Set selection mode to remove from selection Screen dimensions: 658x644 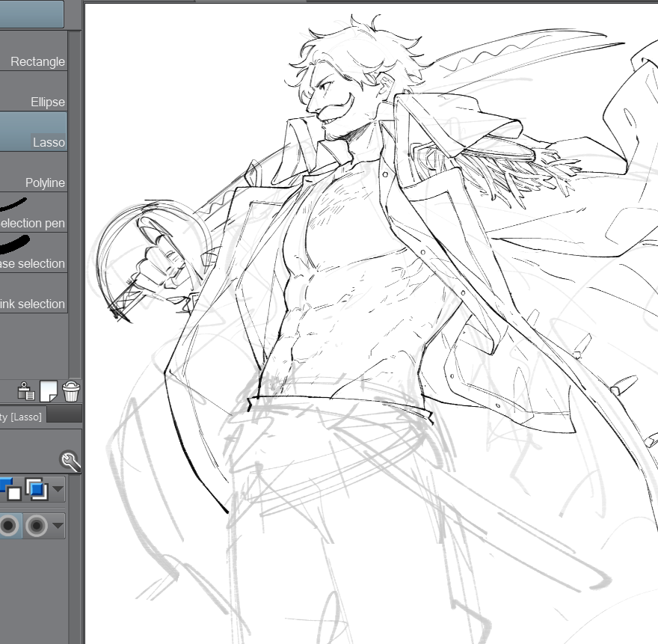(10, 489)
